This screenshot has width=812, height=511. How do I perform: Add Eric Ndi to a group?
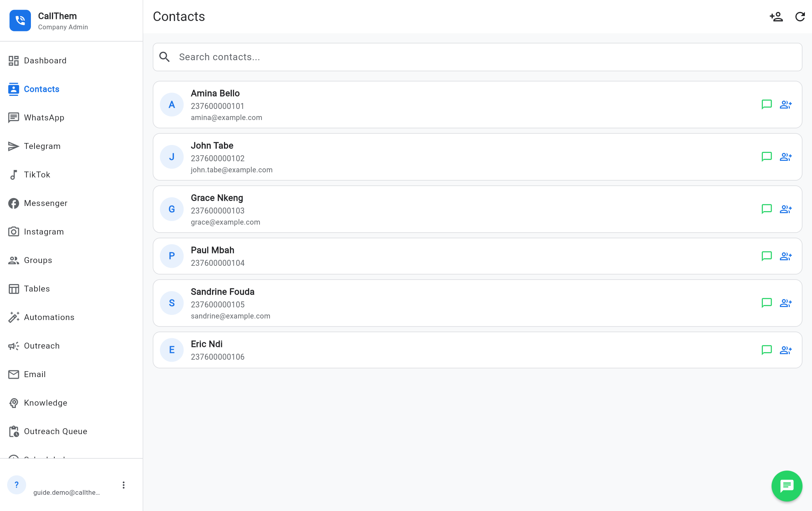click(785, 350)
